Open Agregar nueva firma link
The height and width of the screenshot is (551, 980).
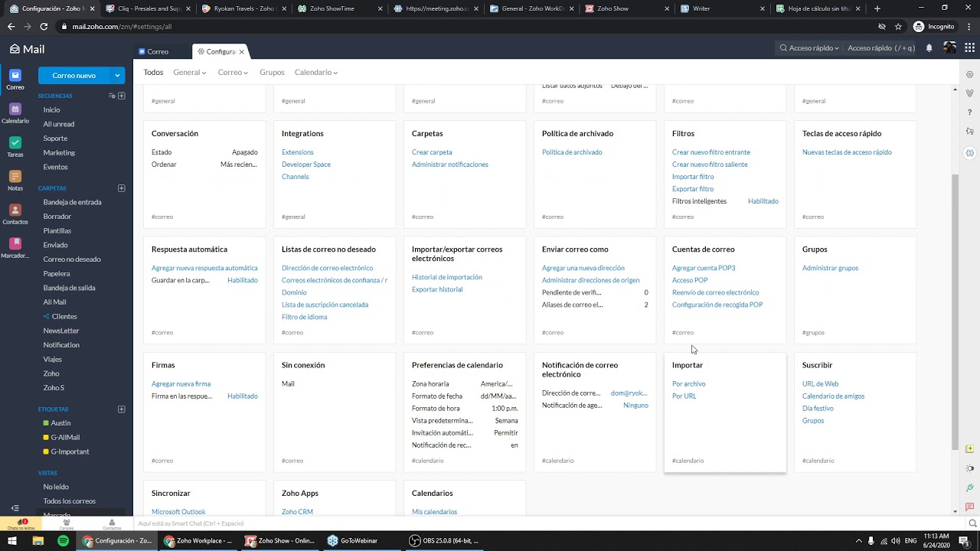click(181, 384)
